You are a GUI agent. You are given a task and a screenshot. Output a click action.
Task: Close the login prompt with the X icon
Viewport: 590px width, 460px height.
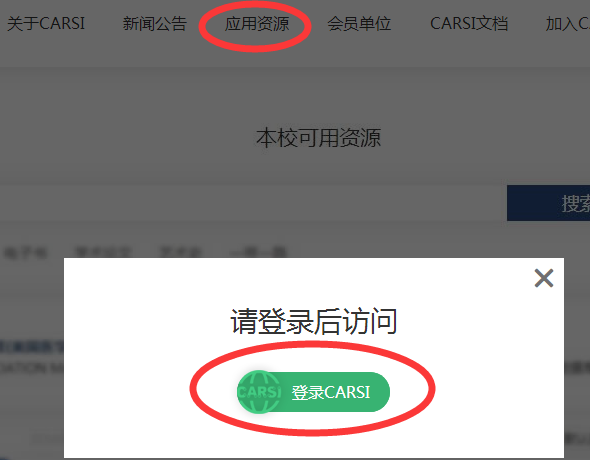pos(544,278)
